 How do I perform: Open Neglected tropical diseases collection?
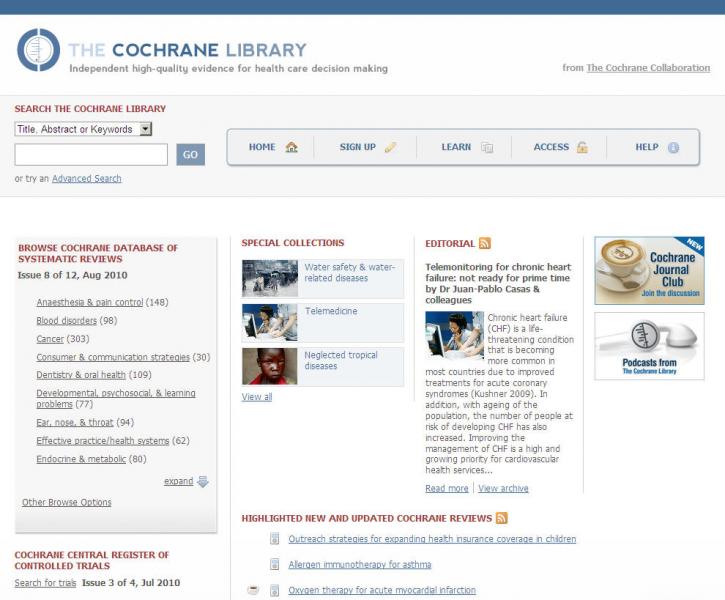[x=341, y=361]
